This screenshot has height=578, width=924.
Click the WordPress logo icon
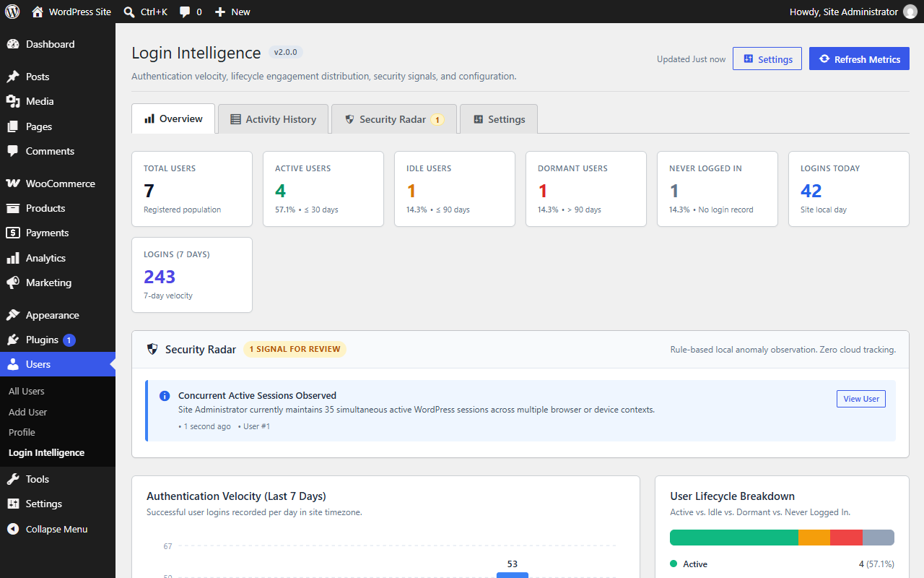coord(12,12)
